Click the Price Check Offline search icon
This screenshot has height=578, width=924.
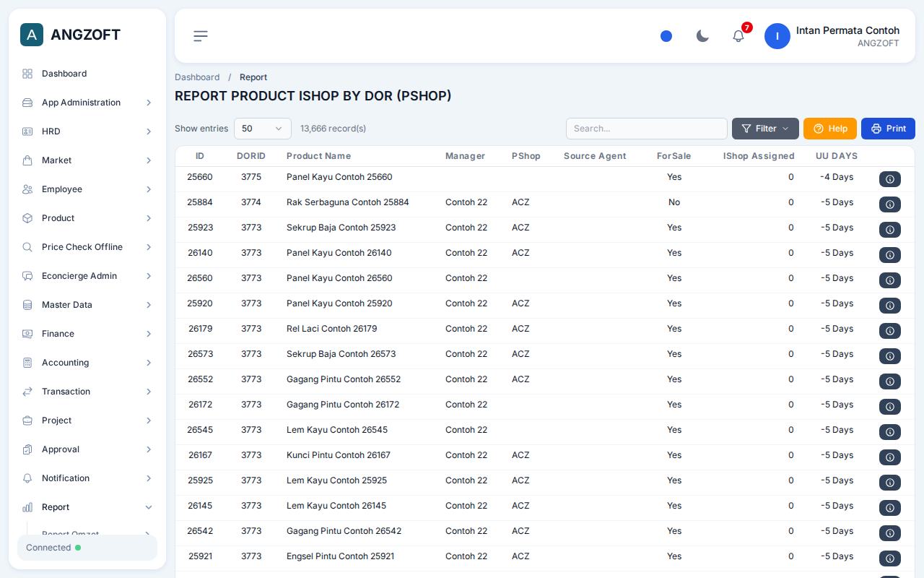(x=27, y=247)
